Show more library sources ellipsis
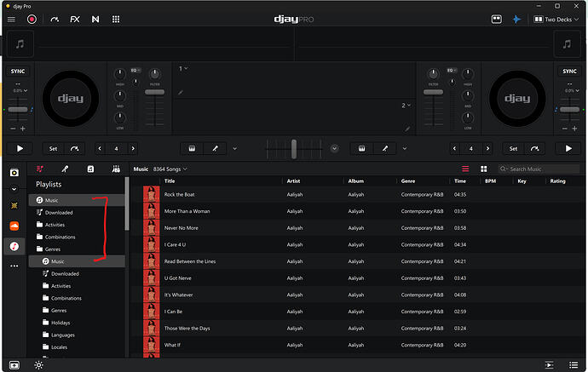Image resolution: width=588 pixels, height=372 pixels. click(x=14, y=266)
